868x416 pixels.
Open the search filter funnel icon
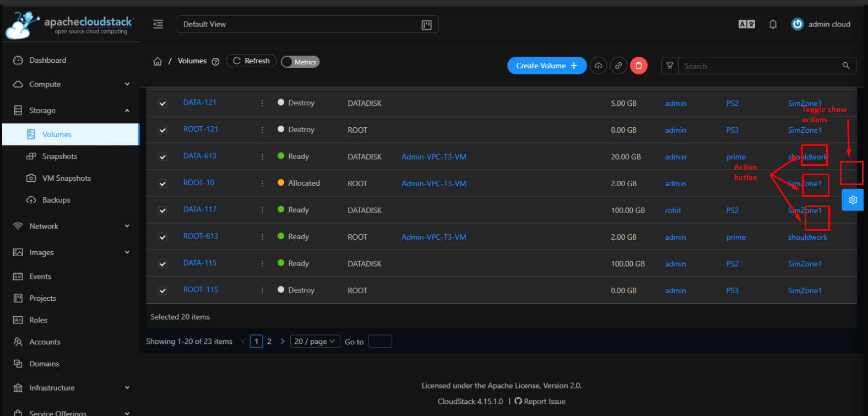(x=670, y=66)
